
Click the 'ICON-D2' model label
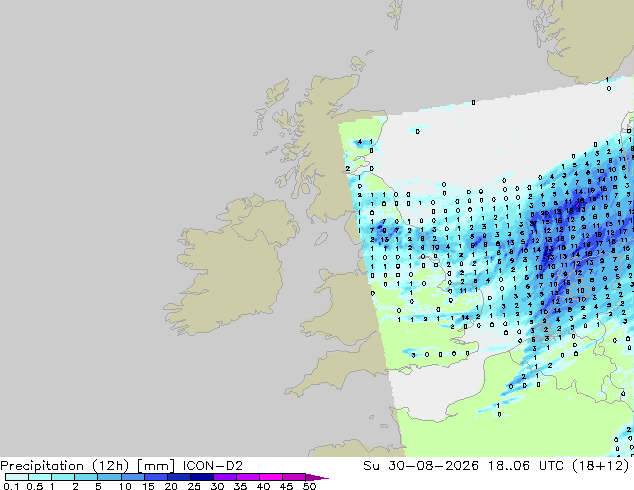(213, 466)
